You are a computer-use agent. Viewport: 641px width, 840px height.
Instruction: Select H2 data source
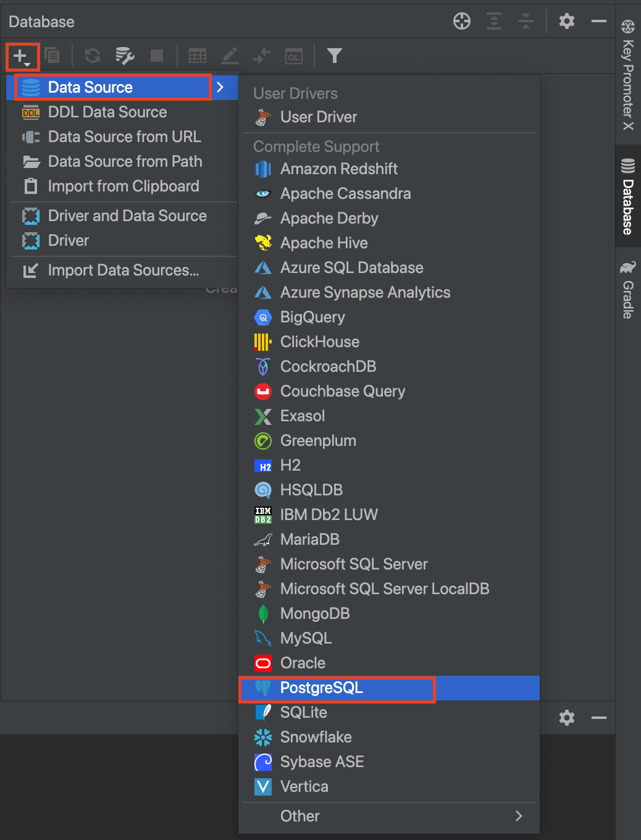389,465
